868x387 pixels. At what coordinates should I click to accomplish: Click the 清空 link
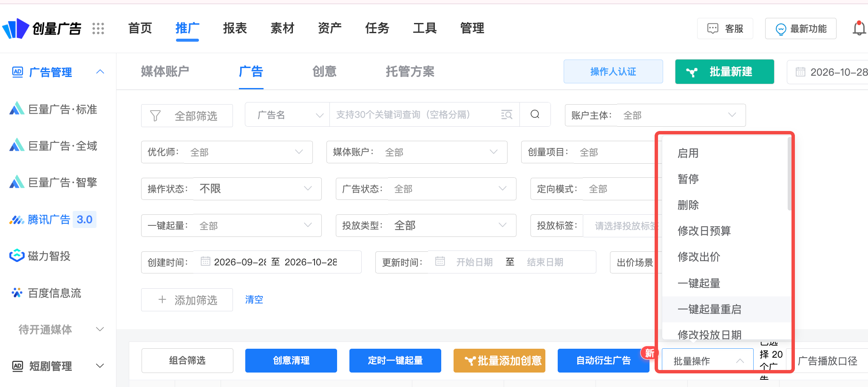point(254,300)
